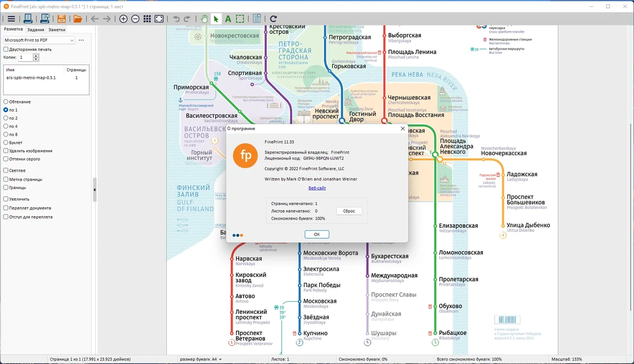This screenshot has width=634, height=364.
Task: Open the paper size A4 dropdown
Action: 200,359
